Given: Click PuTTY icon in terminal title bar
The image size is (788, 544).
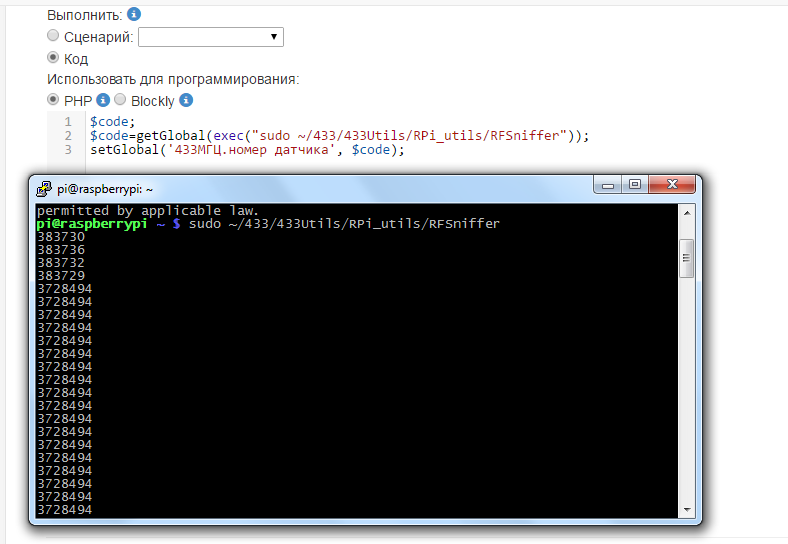Looking at the screenshot, I should pyautogui.click(x=44, y=189).
